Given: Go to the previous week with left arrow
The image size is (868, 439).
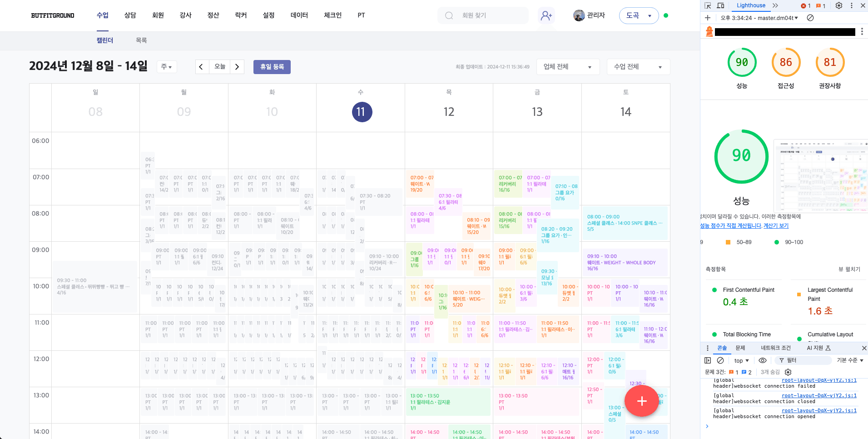Looking at the screenshot, I should click(x=201, y=67).
